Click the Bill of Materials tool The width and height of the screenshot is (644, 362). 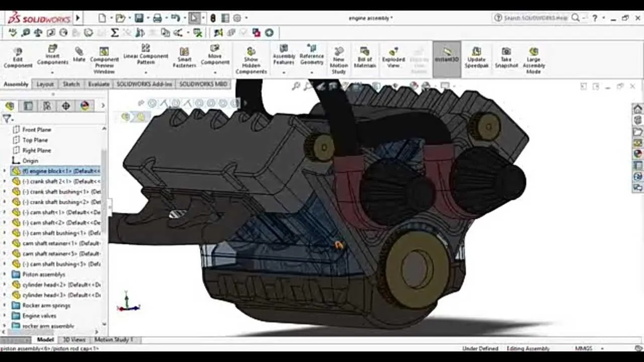click(365, 58)
